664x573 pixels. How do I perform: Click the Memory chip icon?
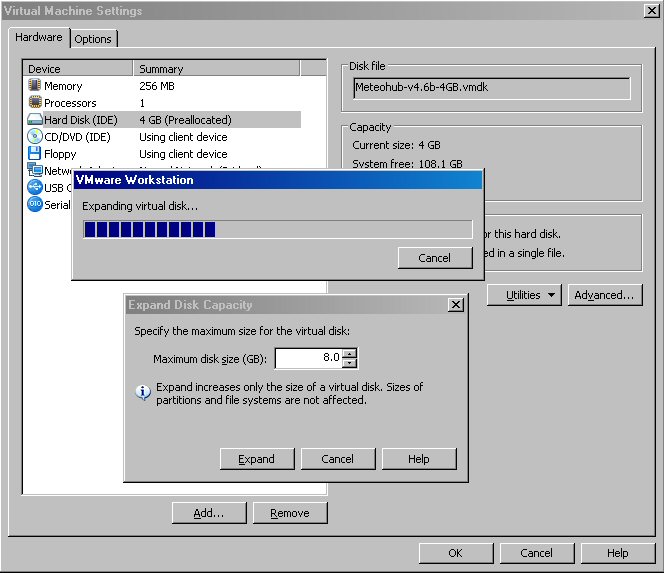point(35,85)
